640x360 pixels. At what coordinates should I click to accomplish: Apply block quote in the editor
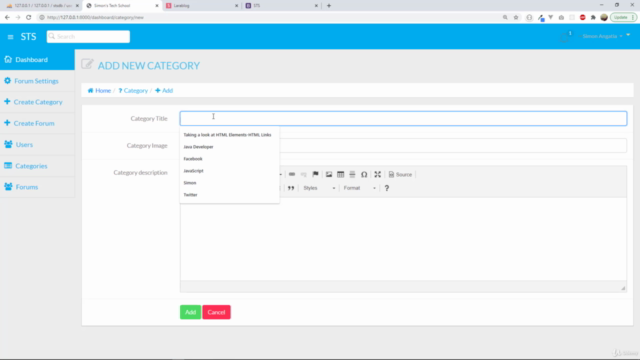(x=291, y=188)
